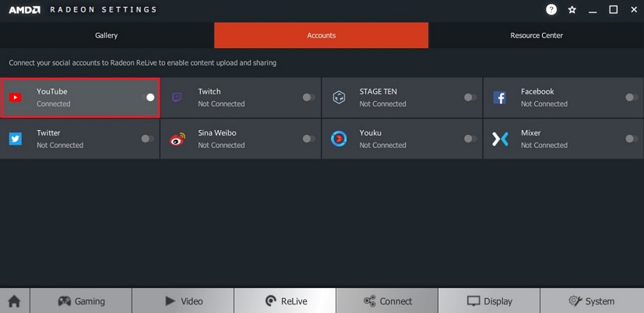The height and width of the screenshot is (313, 644).
Task: Maximize the Radeon Settings window
Action: 613,9
